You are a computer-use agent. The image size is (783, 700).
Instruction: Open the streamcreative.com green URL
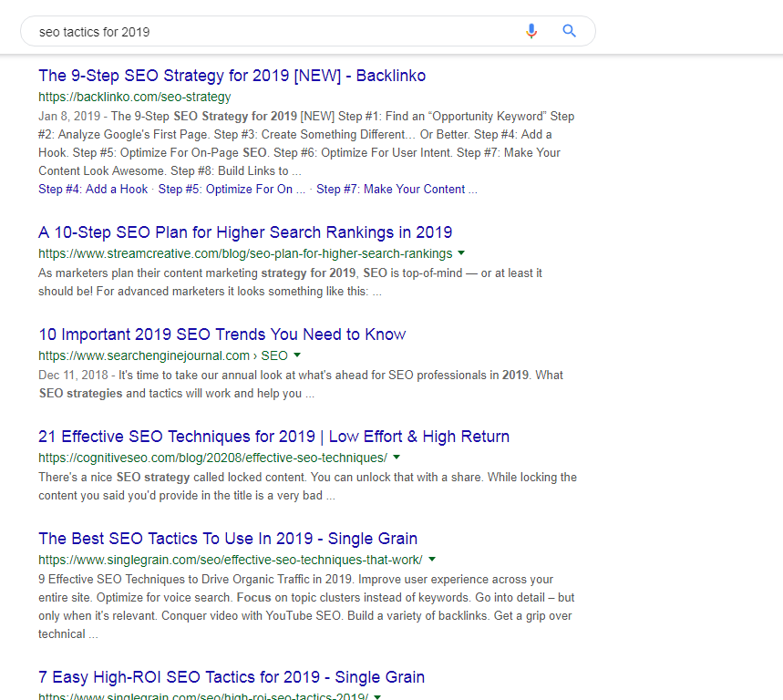point(245,253)
